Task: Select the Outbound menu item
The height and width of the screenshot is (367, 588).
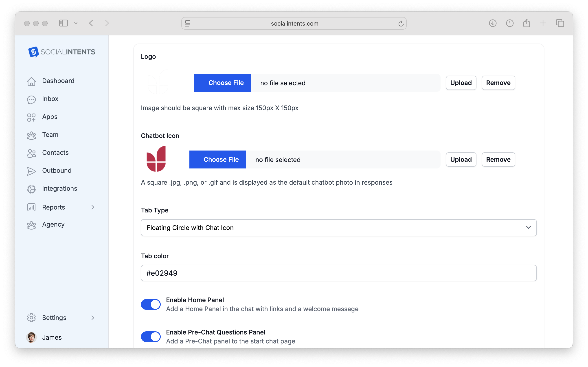Action: click(57, 171)
